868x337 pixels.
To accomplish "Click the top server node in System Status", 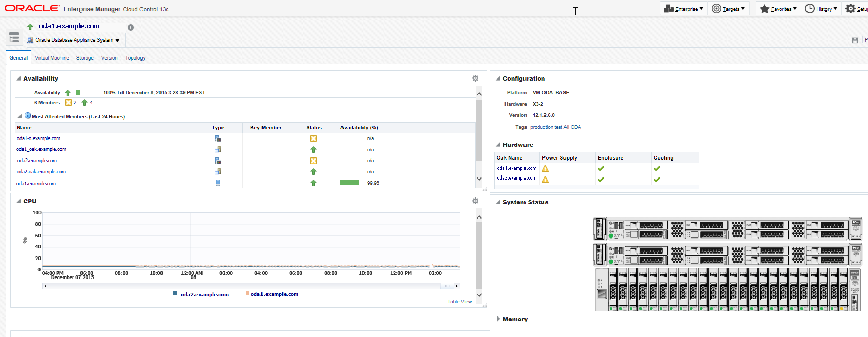I will (728, 229).
